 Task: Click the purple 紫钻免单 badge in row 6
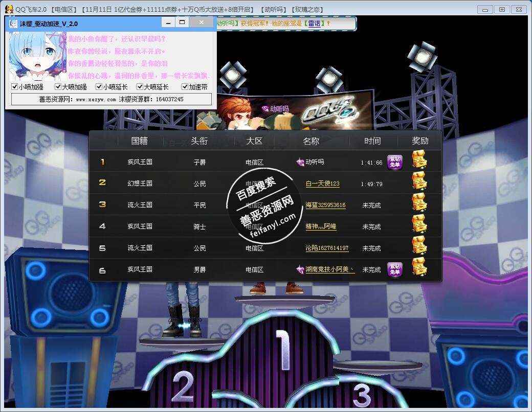pyautogui.click(x=394, y=269)
